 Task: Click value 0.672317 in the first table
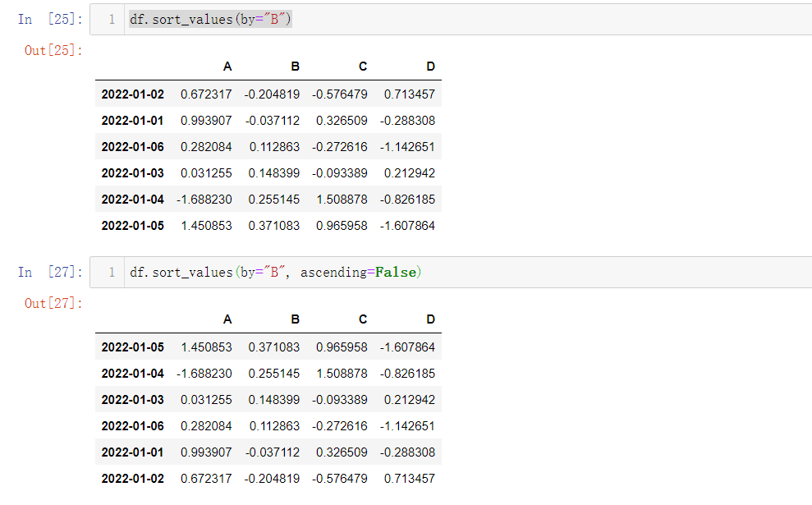tap(206, 94)
